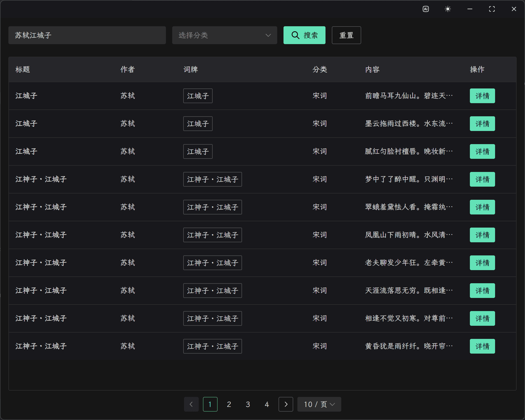Click the 内容 column header

pos(372,69)
